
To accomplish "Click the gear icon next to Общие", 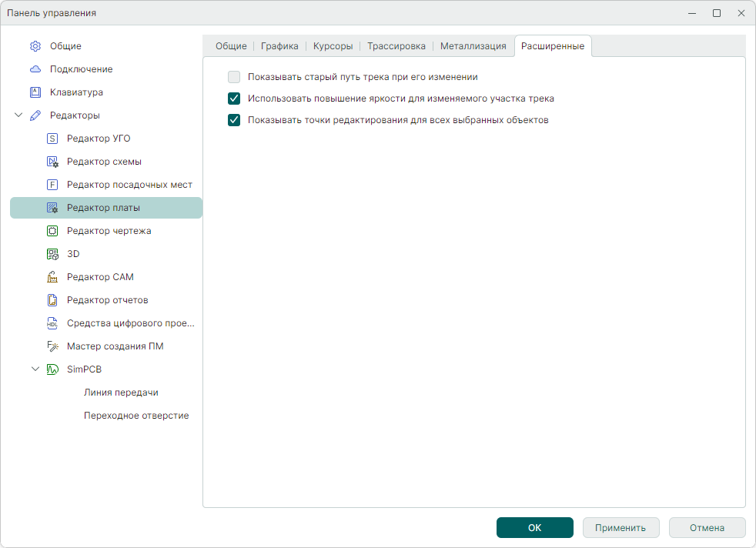I will point(35,46).
